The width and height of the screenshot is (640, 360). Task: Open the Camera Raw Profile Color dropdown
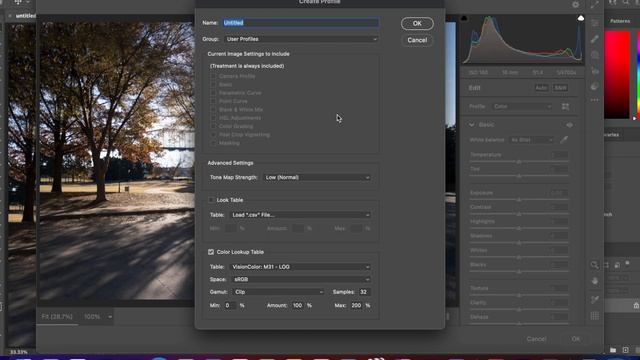522,107
